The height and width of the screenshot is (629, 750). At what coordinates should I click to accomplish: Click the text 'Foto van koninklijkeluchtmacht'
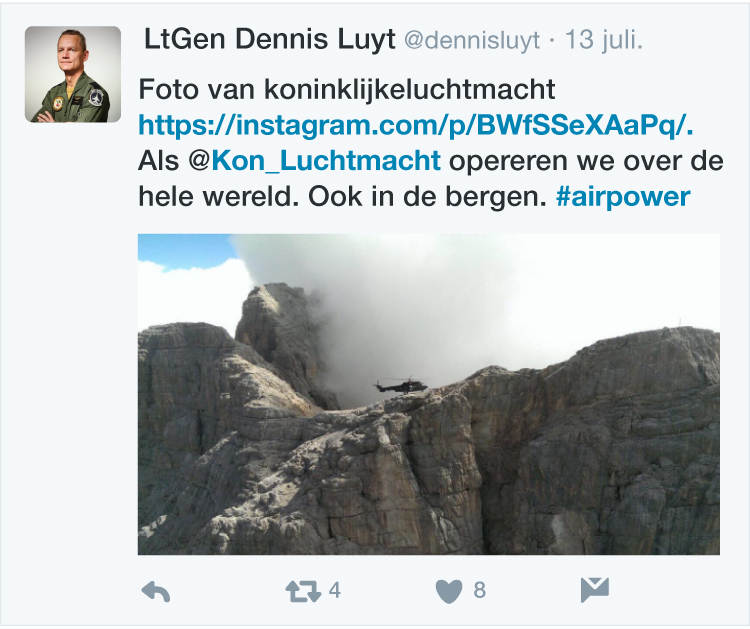[x=347, y=89]
